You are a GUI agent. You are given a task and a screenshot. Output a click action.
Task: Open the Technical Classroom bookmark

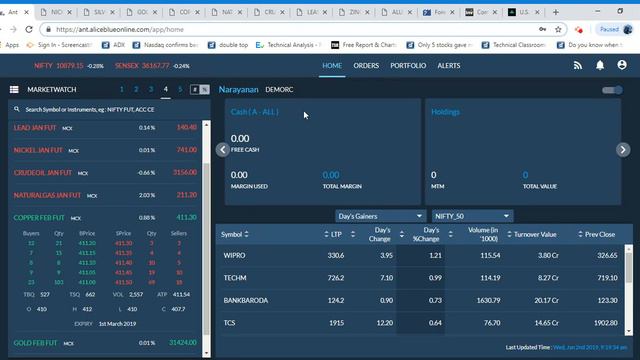click(513, 45)
